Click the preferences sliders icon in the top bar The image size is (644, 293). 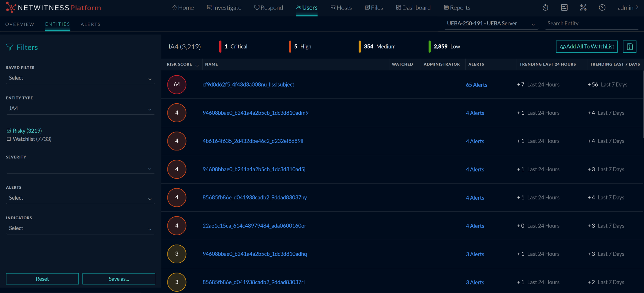tap(564, 7)
